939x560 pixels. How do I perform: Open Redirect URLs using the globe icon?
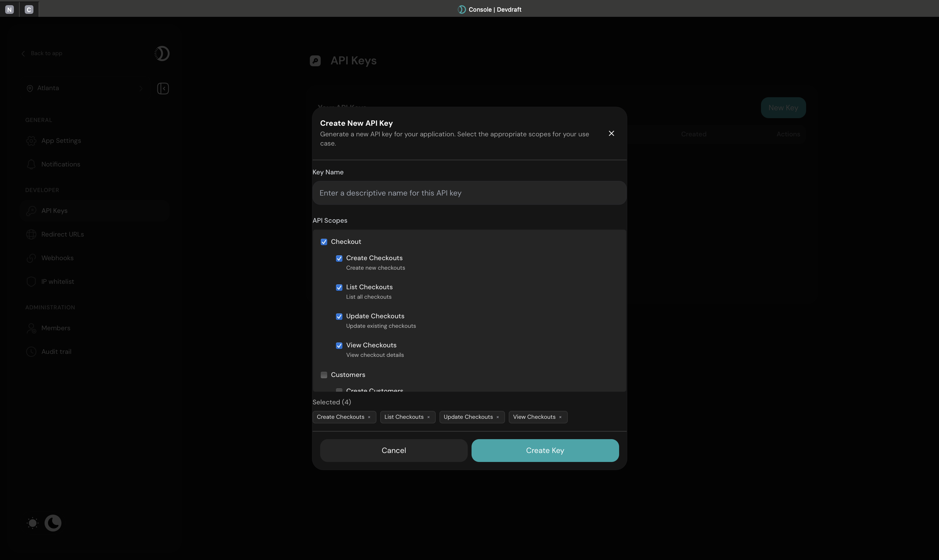pyautogui.click(x=31, y=234)
